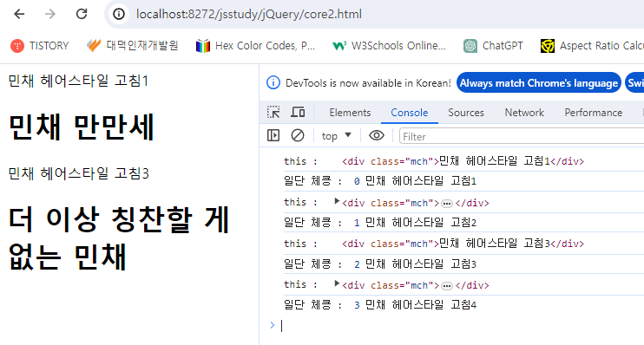Open the 대덕인재개발원 bookmark

point(132,46)
